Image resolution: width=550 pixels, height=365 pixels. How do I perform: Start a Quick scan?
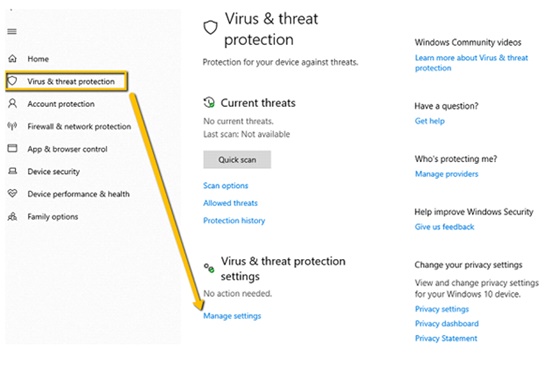pyautogui.click(x=237, y=160)
